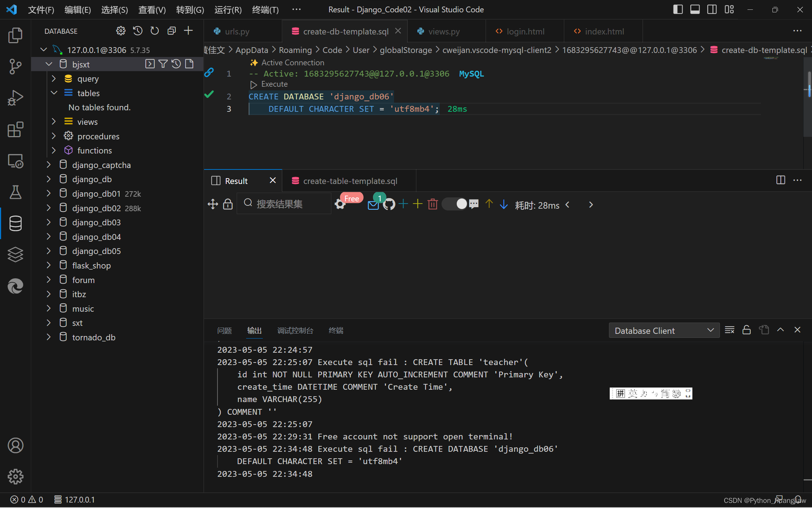Open the Database Client output channel dropdown
This screenshot has height=508, width=812.
coord(664,331)
